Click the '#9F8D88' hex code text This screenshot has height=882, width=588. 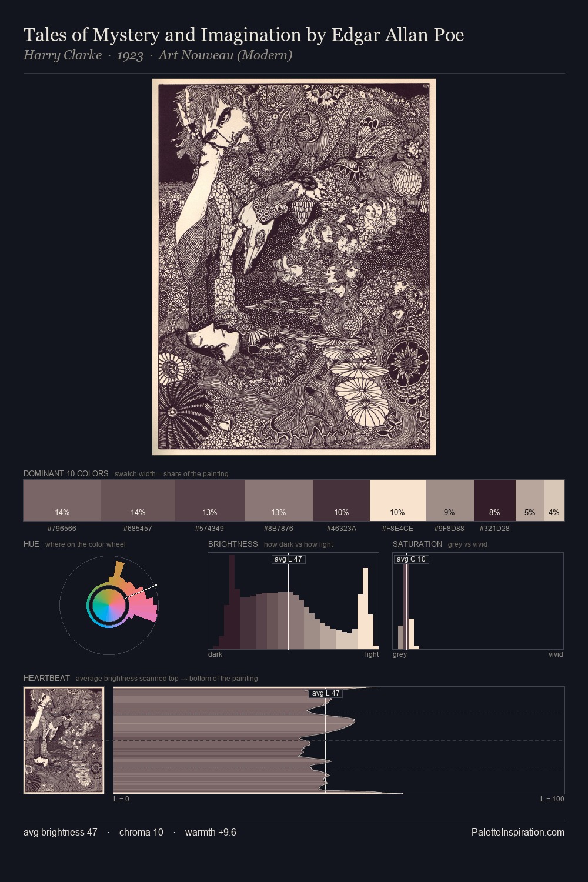click(449, 528)
